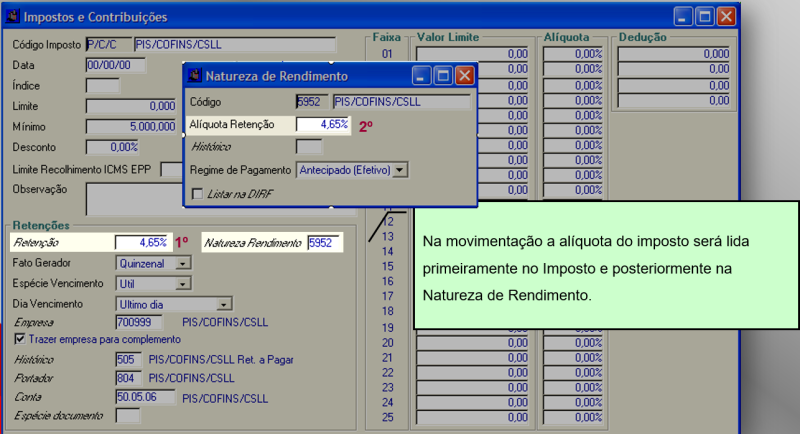The width and height of the screenshot is (800, 434).
Task: Open the Fato Gerador dropdown
Action: click(183, 264)
